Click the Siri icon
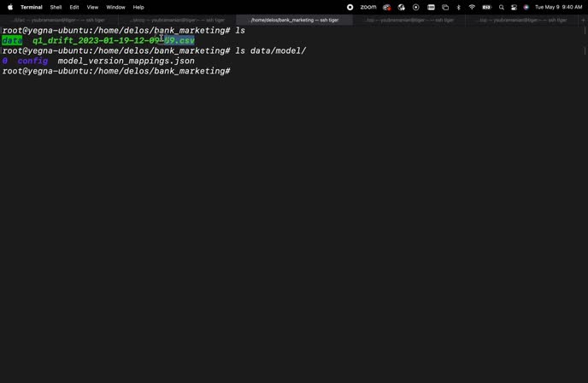Screen dimensions: 588x383 526,7
